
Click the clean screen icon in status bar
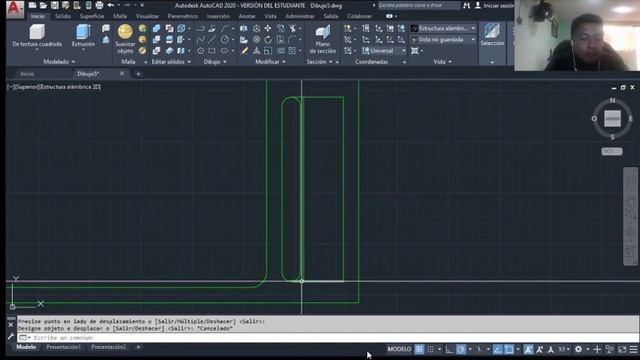point(622,349)
